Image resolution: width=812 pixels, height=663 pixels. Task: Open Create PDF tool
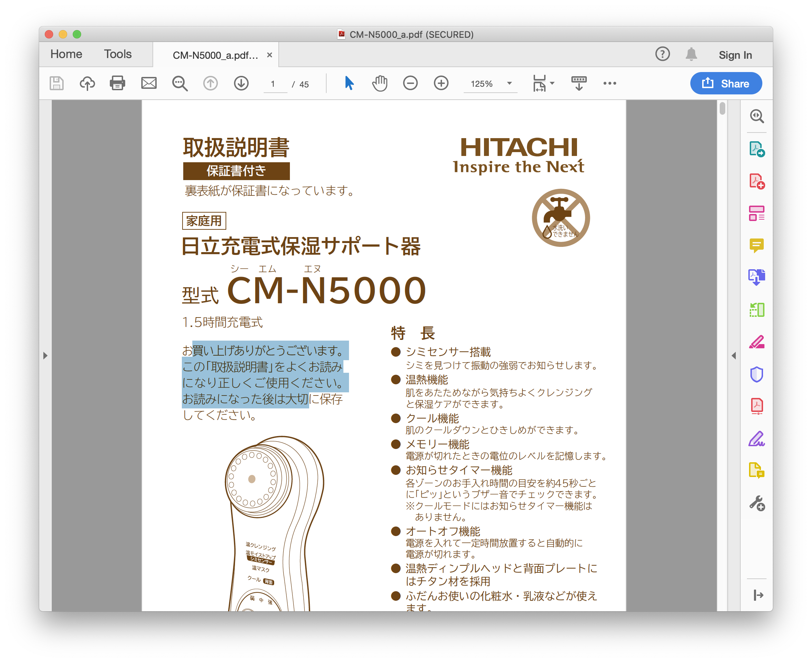(x=757, y=181)
